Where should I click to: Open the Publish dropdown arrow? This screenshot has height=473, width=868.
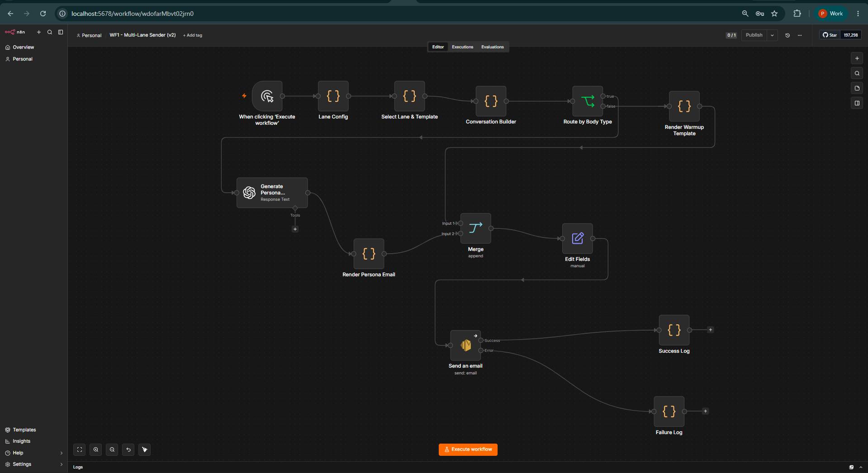point(772,35)
